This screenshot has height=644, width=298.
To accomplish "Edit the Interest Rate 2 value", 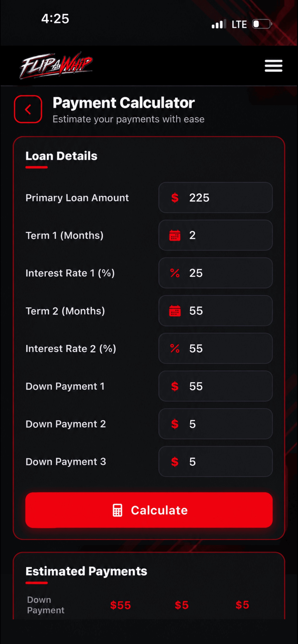I will point(216,349).
